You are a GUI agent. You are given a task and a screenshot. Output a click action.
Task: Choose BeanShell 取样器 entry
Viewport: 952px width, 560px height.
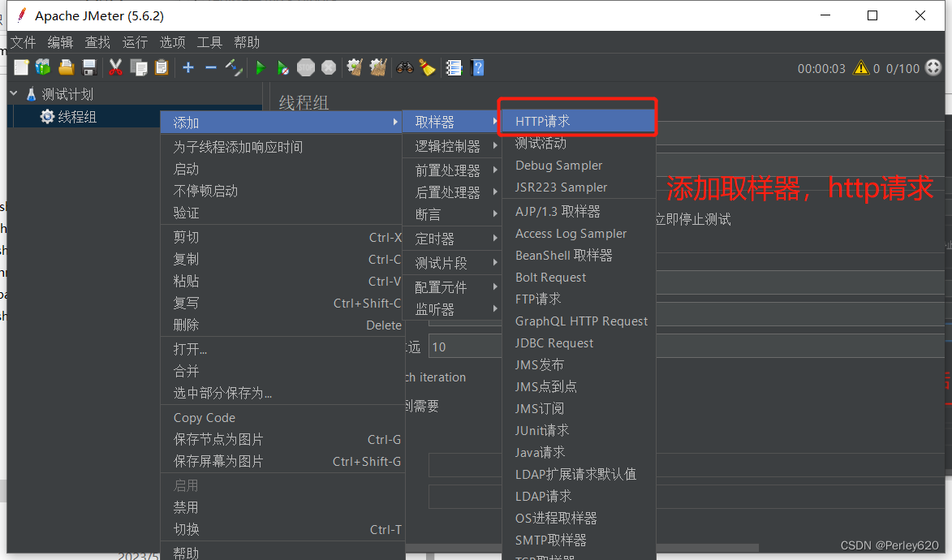tap(579, 256)
